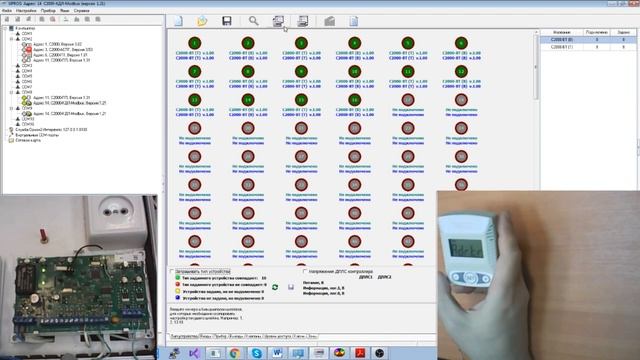
Task: Select tree item Адрес 1, С2000
Action: (x=58, y=44)
